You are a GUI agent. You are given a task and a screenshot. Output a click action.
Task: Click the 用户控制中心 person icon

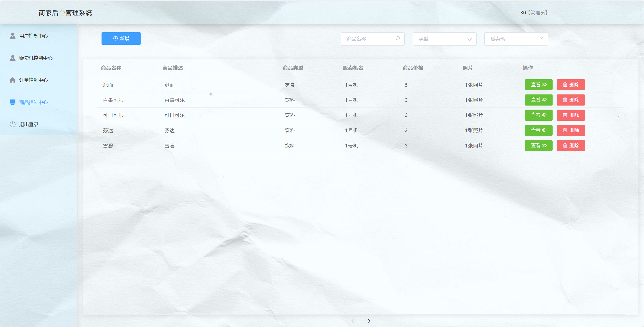click(13, 36)
